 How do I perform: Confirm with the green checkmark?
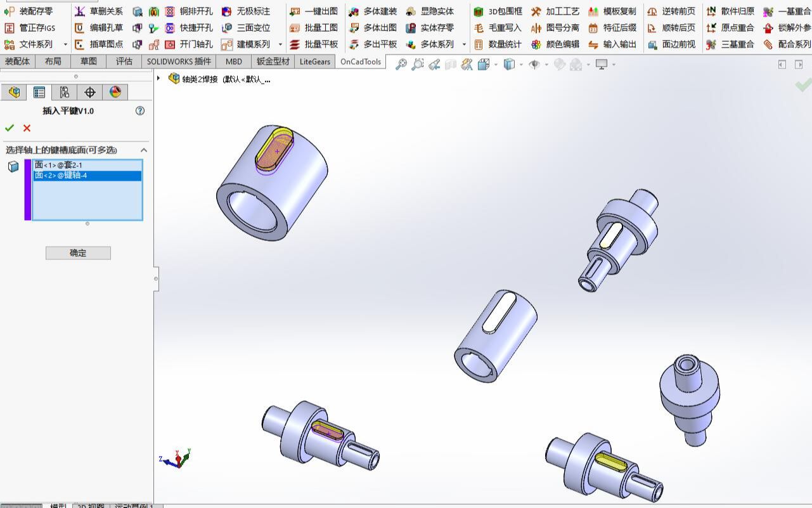pos(9,128)
